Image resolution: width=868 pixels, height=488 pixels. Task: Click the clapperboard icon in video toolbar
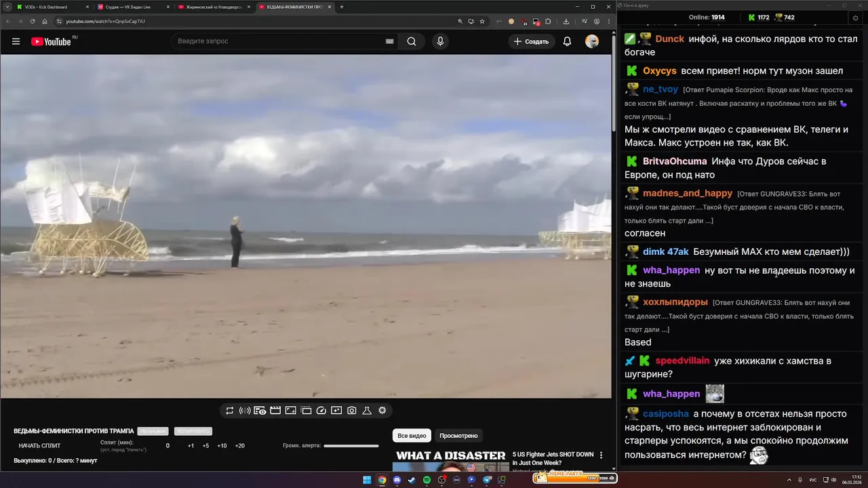click(x=275, y=411)
